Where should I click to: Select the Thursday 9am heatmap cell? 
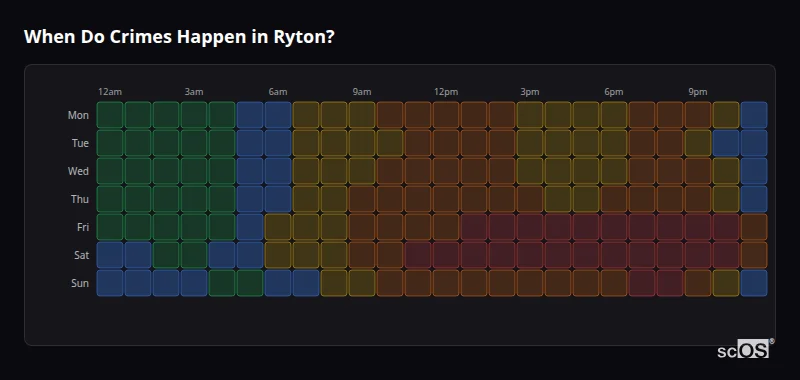pos(362,199)
